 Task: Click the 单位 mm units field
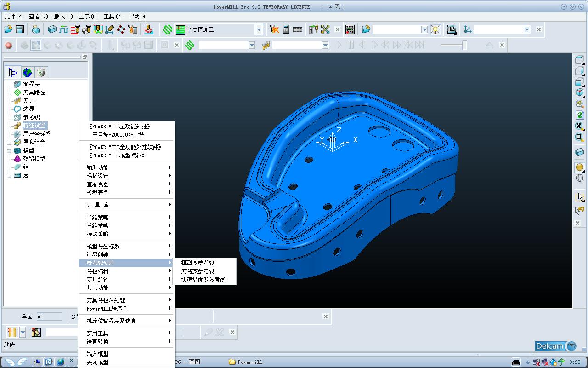[x=49, y=316]
